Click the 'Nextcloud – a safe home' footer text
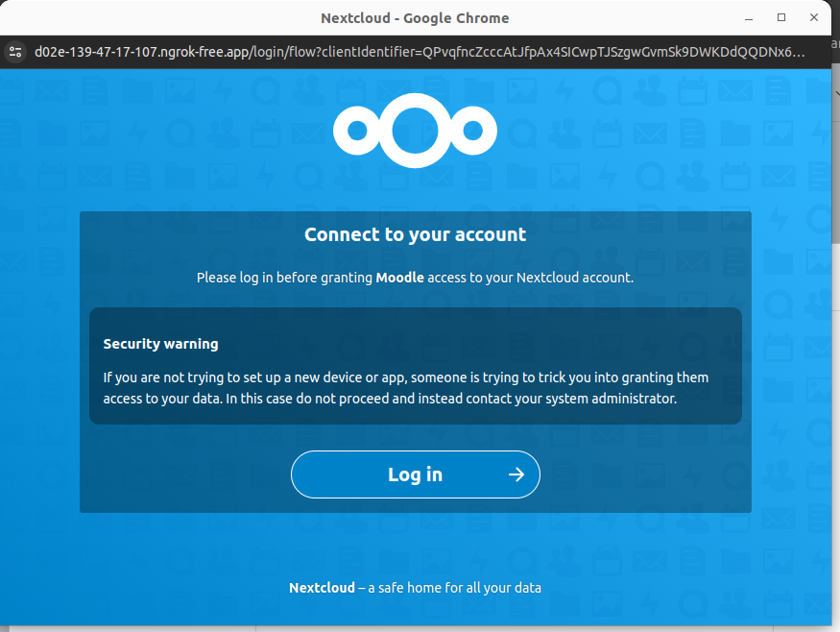Screen dimensions: 840x632 pyautogui.click(x=415, y=588)
